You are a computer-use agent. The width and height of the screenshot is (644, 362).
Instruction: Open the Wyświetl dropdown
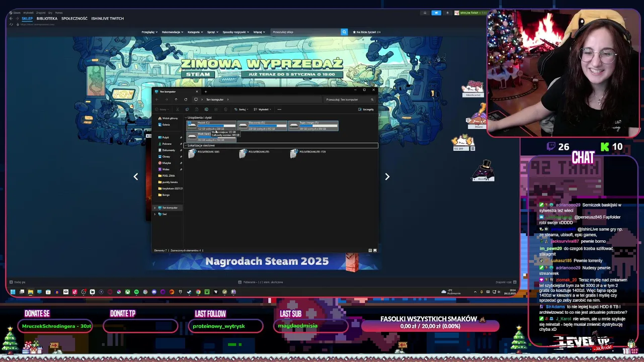(x=263, y=109)
